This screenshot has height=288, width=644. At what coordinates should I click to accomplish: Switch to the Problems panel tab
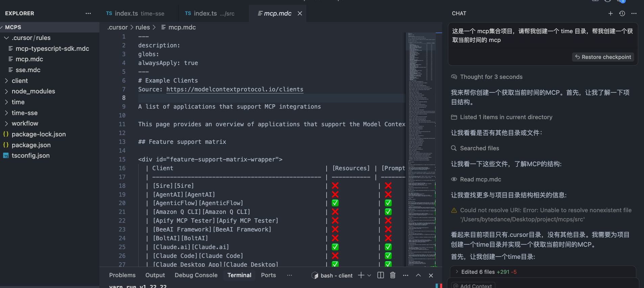coord(122,275)
